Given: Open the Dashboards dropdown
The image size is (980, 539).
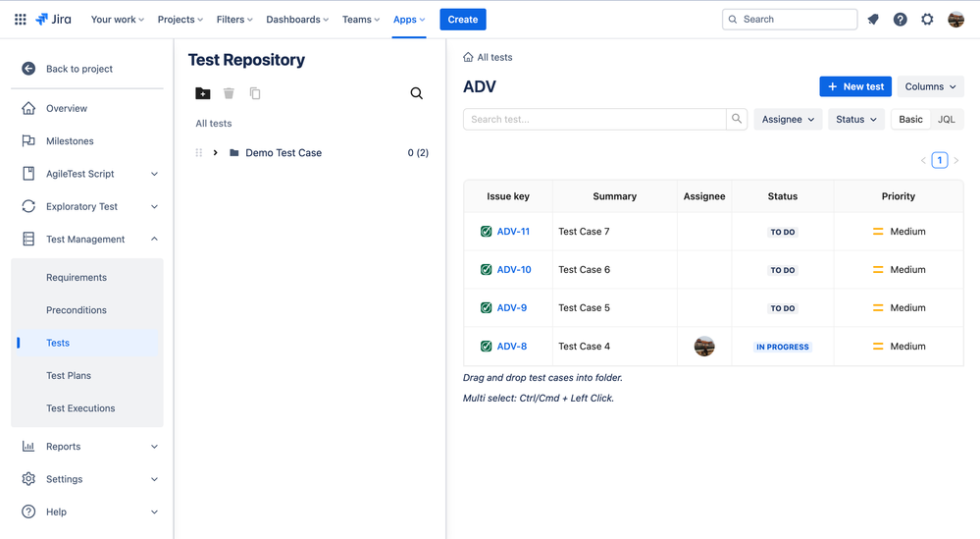Looking at the screenshot, I should [297, 20].
